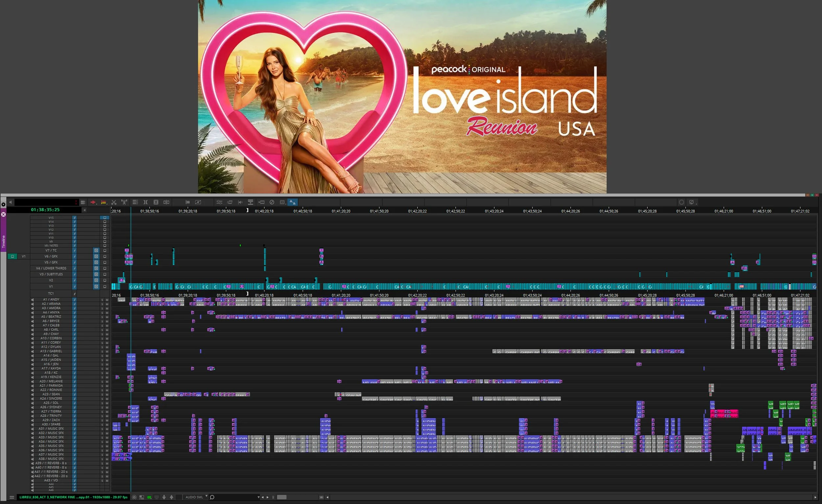The height and width of the screenshot is (504, 822).
Task: Open the timeline Fast Menu hamburger icon
Action: pyautogui.click(x=12, y=497)
